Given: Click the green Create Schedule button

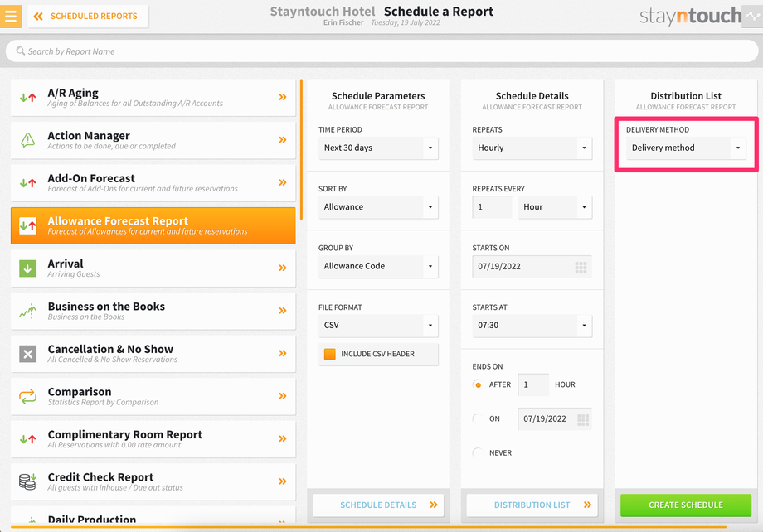Looking at the screenshot, I should pyautogui.click(x=686, y=505).
